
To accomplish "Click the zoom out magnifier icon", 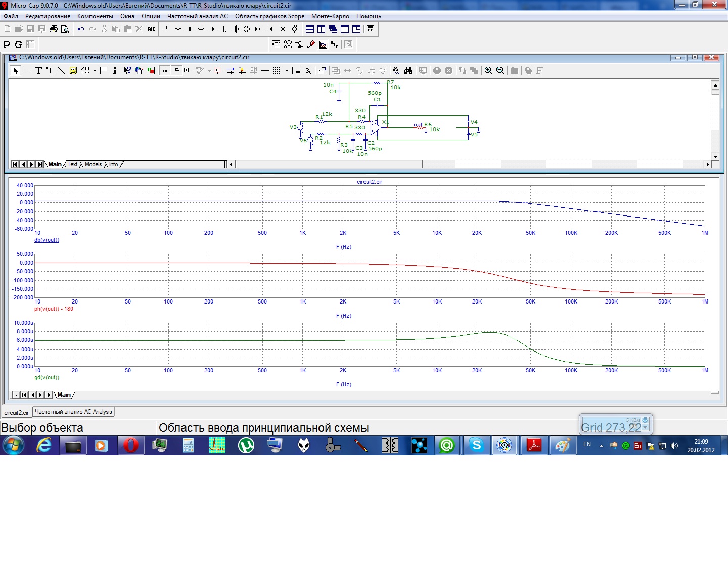I will point(500,71).
